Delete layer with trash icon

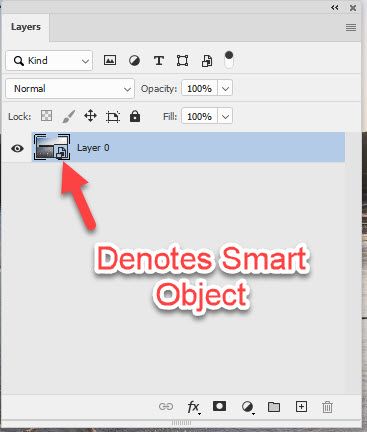(x=327, y=407)
